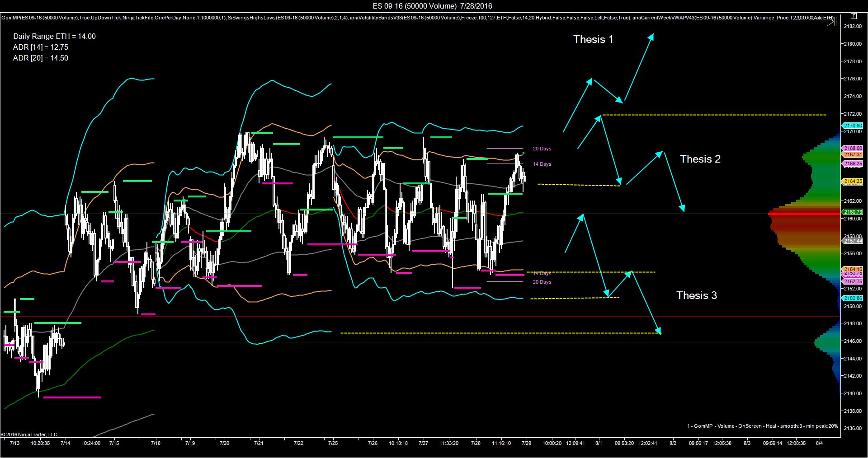Click the 10:18:18 time axis label
Image resolution: width=868 pixels, height=458 pixels.
pyautogui.click(x=398, y=443)
